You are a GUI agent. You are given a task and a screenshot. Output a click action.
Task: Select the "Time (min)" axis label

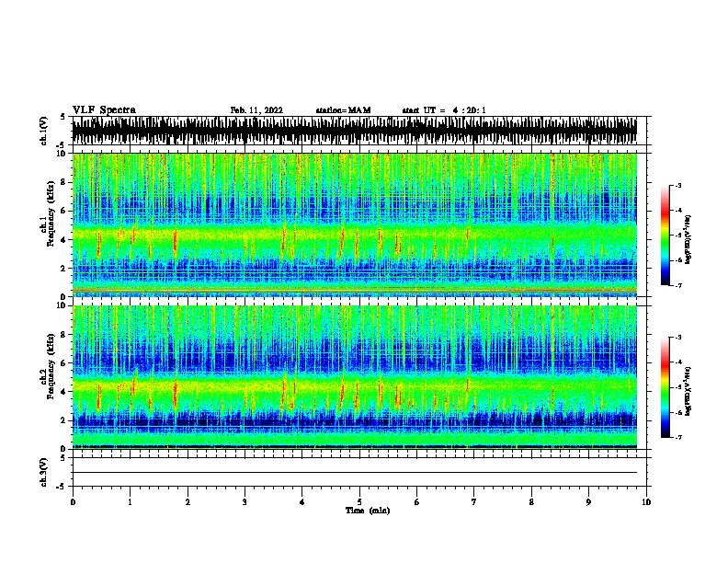pos(368,511)
